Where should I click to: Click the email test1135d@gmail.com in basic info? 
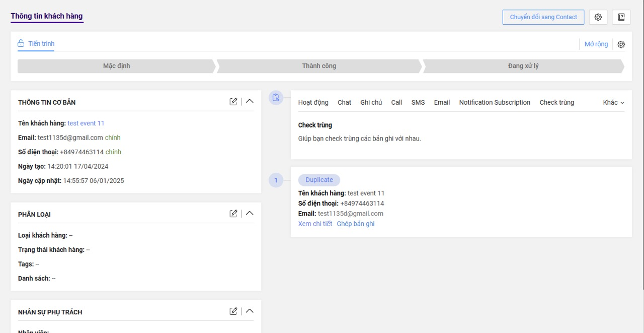click(x=70, y=138)
